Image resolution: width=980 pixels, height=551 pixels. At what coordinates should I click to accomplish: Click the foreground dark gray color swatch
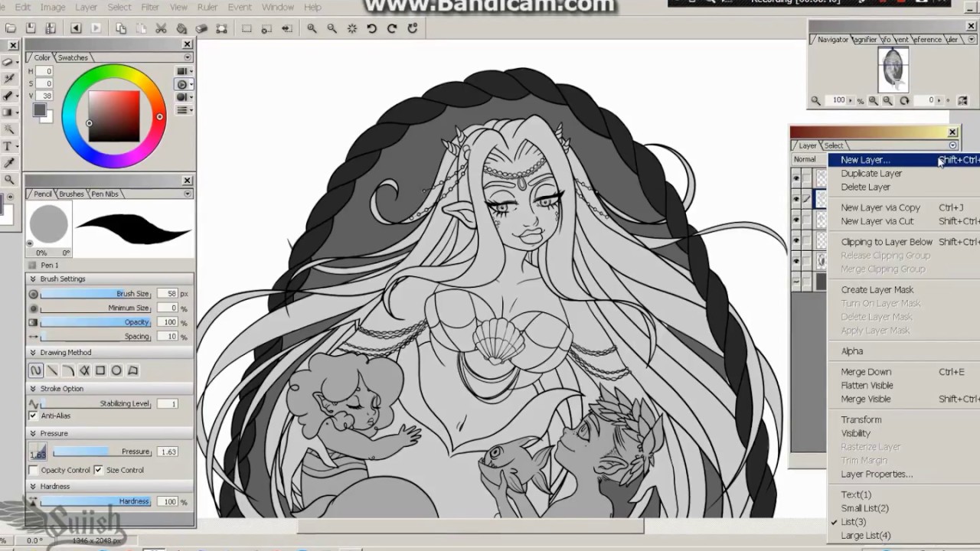coord(39,109)
